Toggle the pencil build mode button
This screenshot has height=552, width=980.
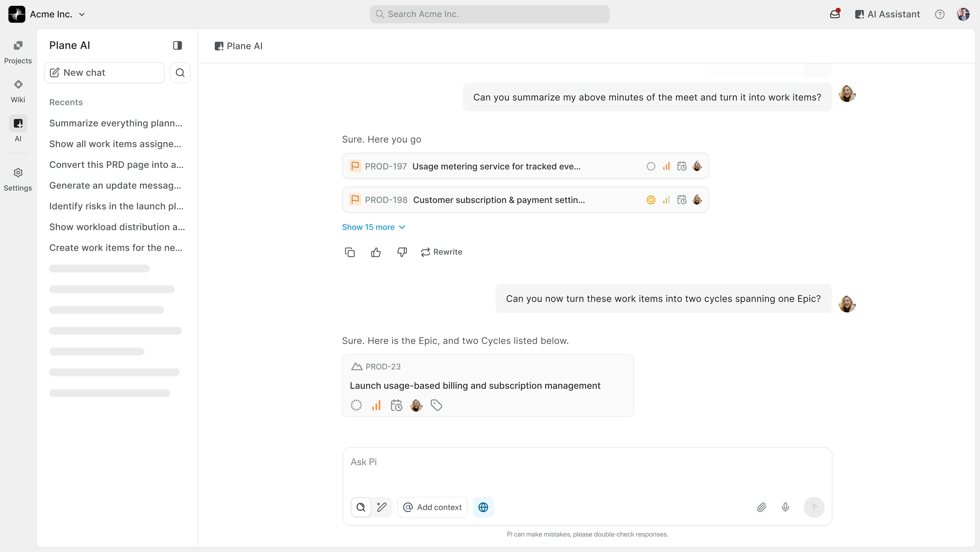(382, 507)
